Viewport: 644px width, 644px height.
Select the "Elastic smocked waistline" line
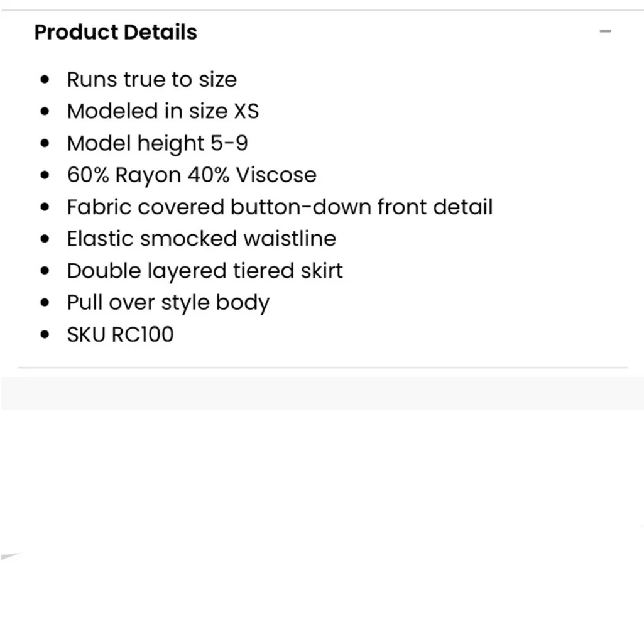[x=201, y=239]
